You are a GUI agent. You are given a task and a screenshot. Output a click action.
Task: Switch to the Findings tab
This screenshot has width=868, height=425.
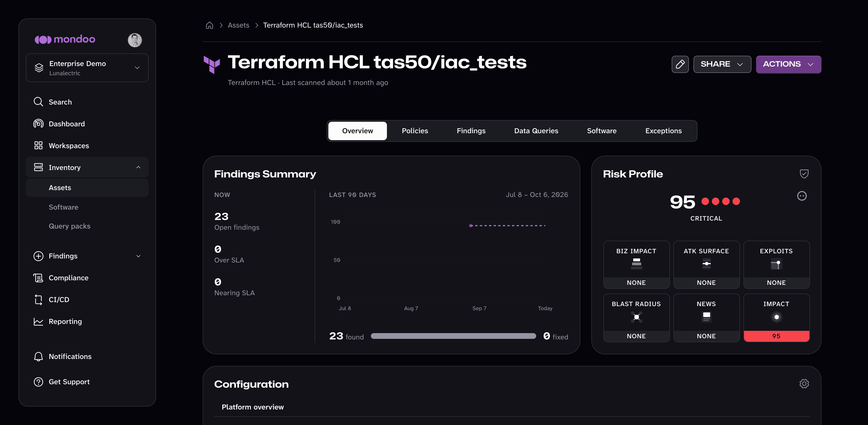471,131
